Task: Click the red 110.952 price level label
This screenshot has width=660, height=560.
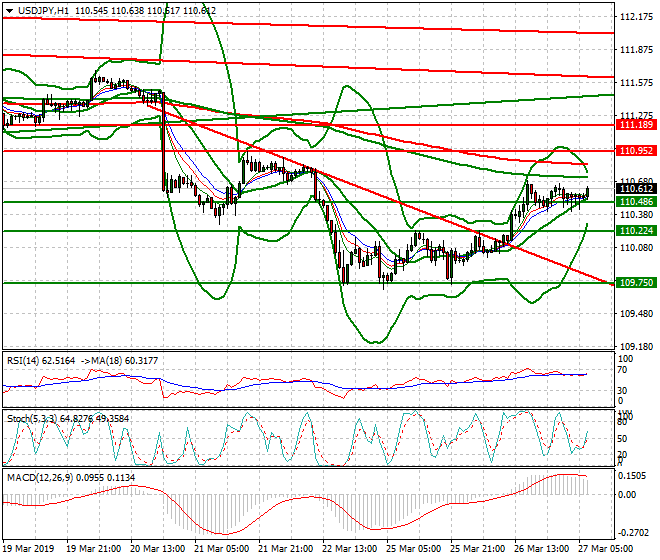Action: [x=636, y=151]
